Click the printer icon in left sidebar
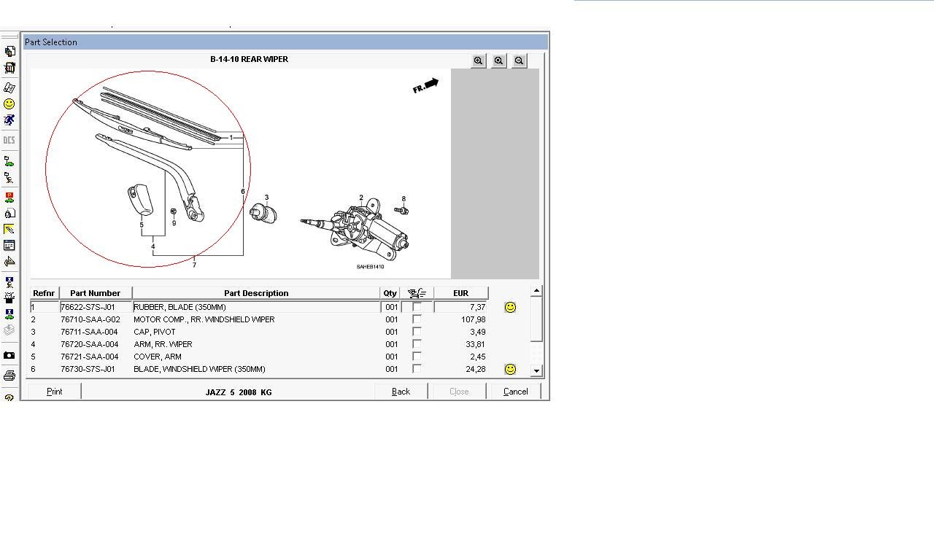The height and width of the screenshot is (560, 934). pyautogui.click(x=9, y=376)
